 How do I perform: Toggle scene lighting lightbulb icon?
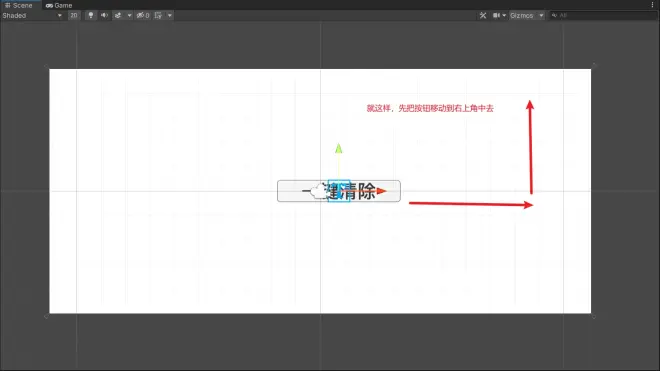click(x=90, y=16)
